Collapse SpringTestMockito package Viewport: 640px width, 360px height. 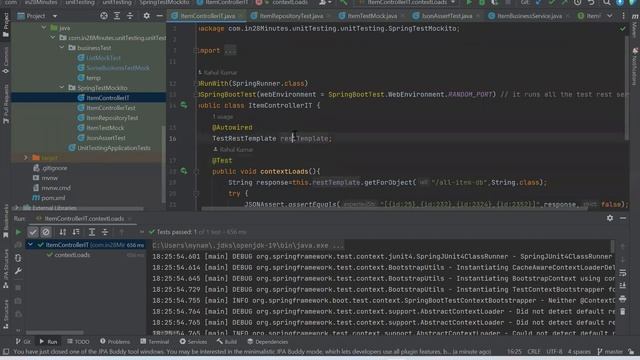[x=62, y=88]
